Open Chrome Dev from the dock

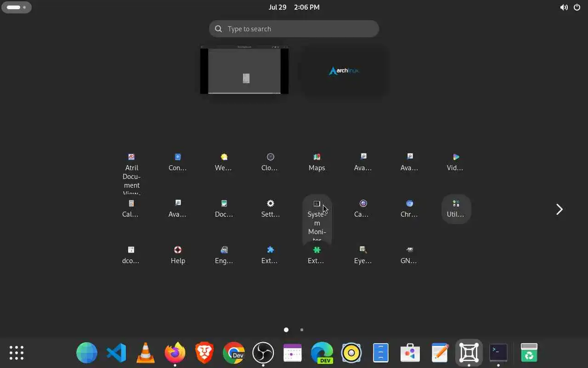[234, 353]
